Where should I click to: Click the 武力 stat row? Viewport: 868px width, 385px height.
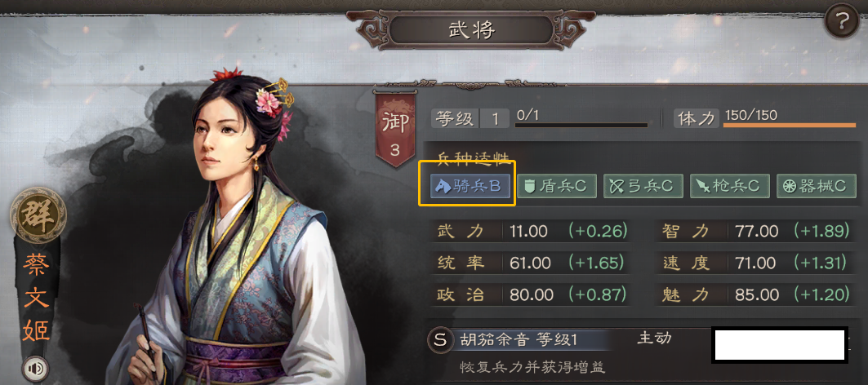tap(531, 231)
